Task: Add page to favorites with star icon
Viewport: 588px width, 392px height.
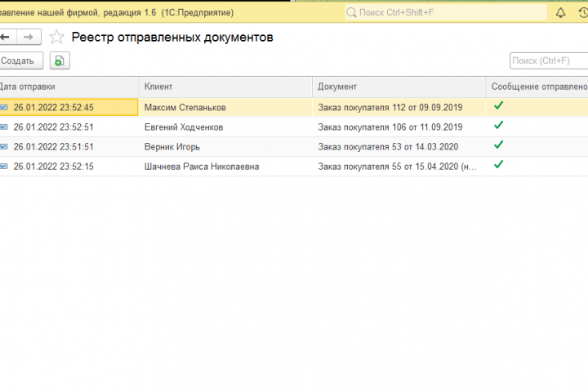Action: tap(56, 37)
